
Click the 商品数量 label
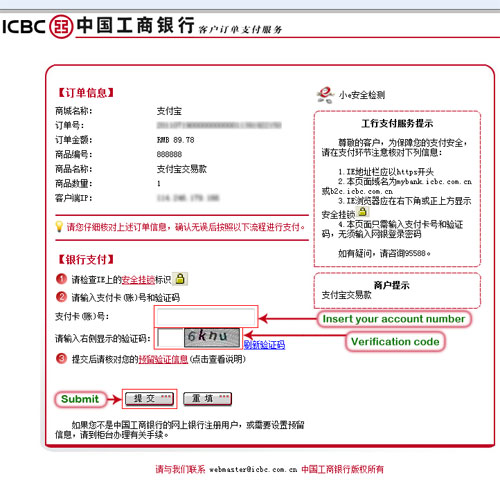[x=74, y=183]
